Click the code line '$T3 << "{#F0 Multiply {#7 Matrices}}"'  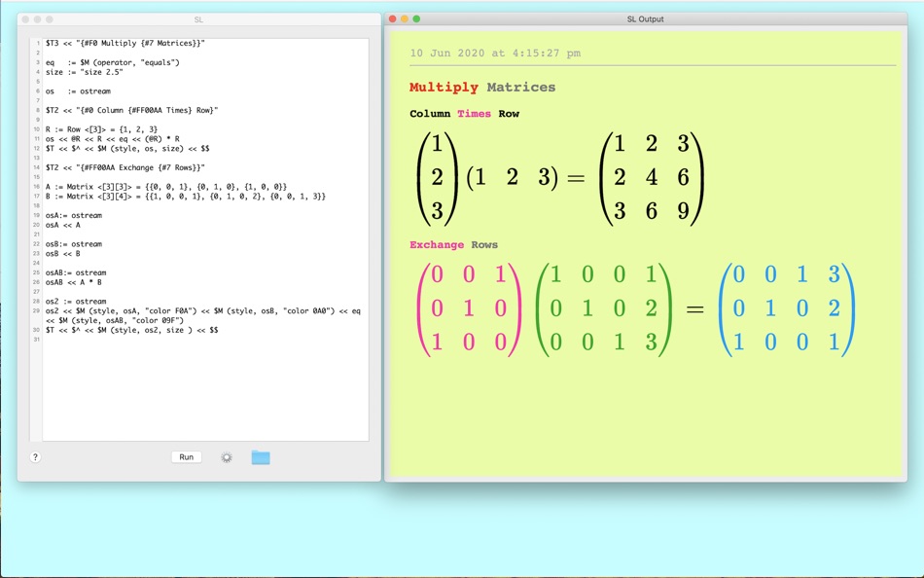[124, 43]
